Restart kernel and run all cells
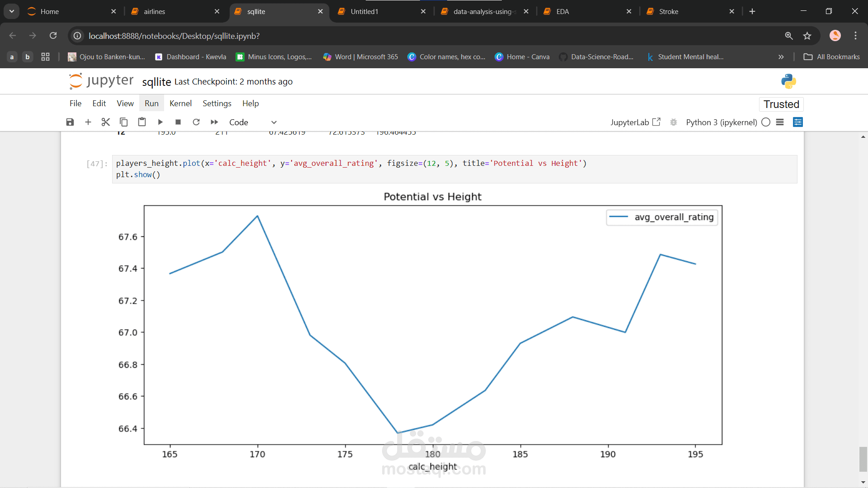 click(x=214, y=122)
